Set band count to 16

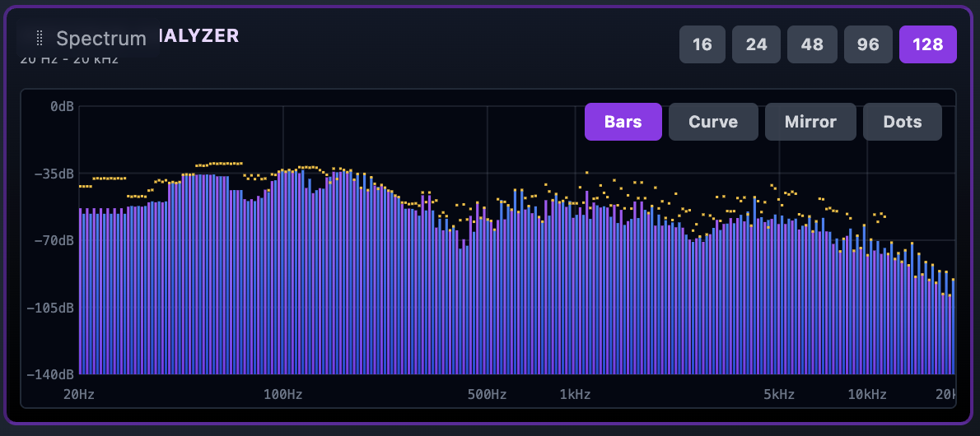(x=702, y=44)
